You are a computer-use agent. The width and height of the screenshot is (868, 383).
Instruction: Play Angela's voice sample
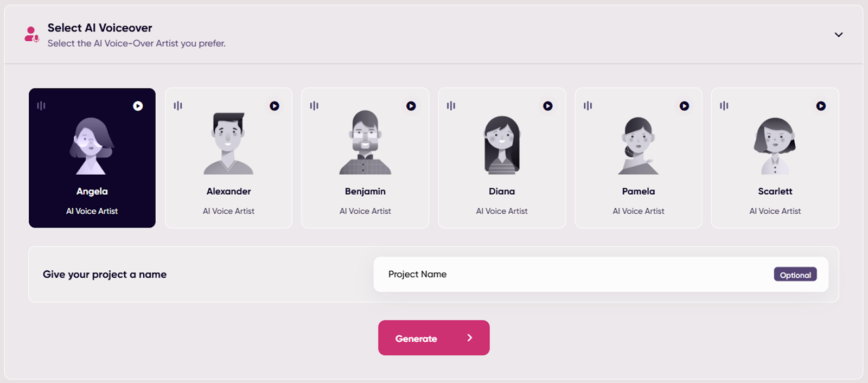(138, 106)
